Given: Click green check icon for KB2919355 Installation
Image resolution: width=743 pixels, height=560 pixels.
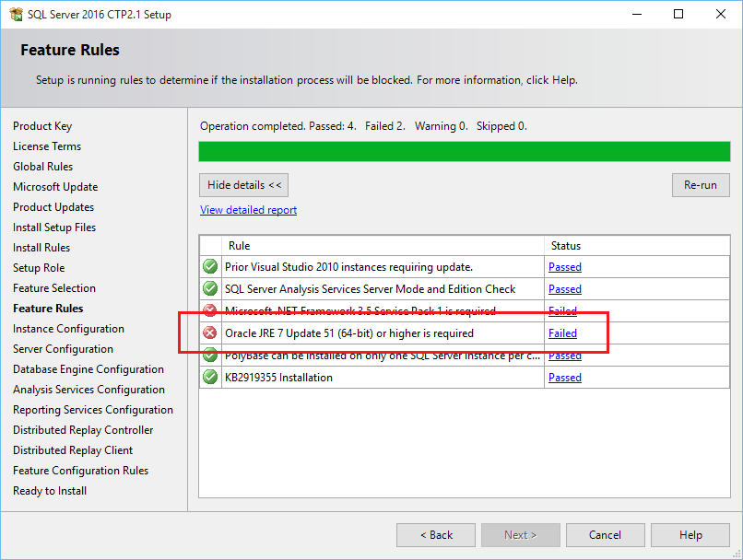Looking at the screenshot, I should pos(210,378).
